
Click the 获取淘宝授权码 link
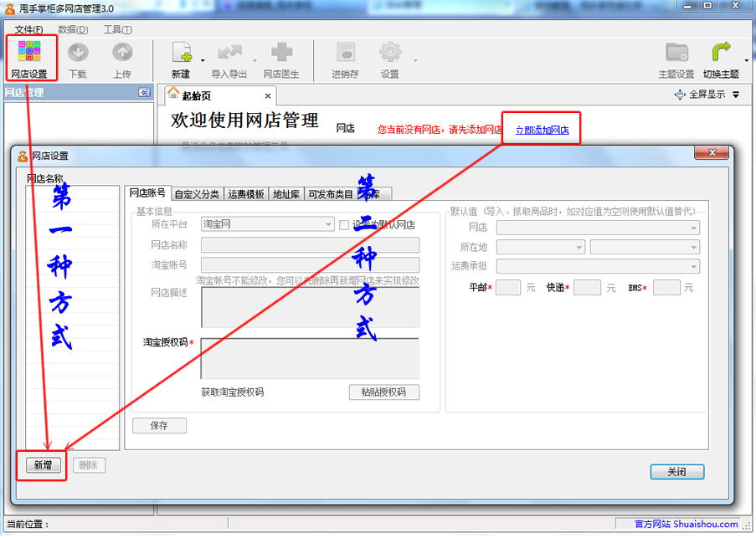tap(233, 392)
